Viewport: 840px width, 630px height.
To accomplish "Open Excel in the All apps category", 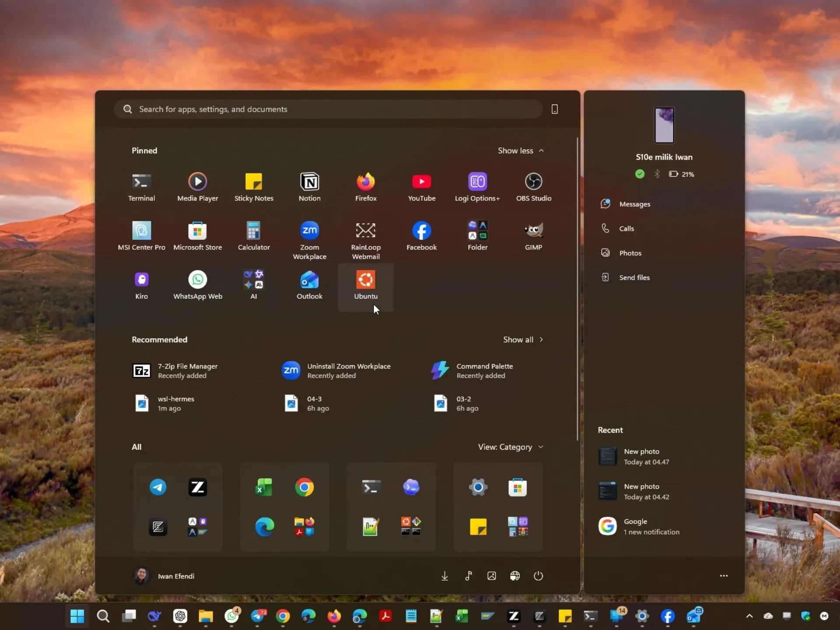I will click(x=264, y=487).
